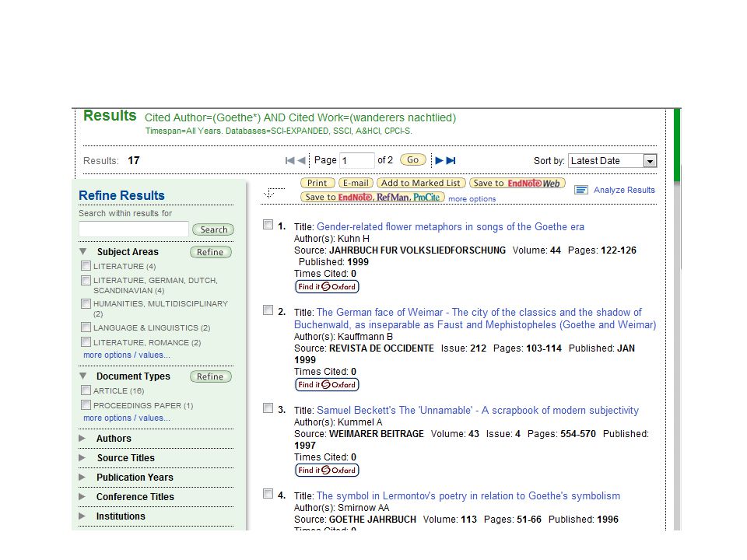Image resolution: width=747 pixels, height=560 pixels.
Task: Click the Go page button
Action: 413,160
